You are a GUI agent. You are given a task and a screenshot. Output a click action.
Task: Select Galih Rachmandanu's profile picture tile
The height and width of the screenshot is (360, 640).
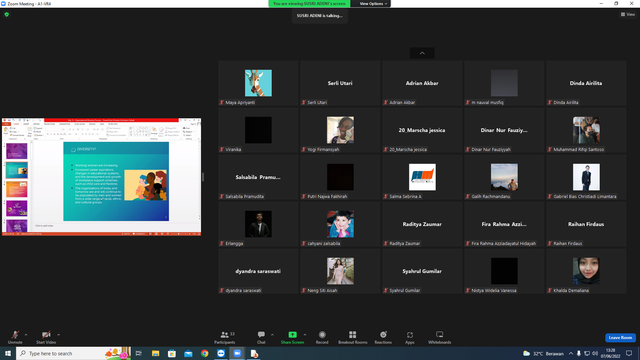point(504,177)
